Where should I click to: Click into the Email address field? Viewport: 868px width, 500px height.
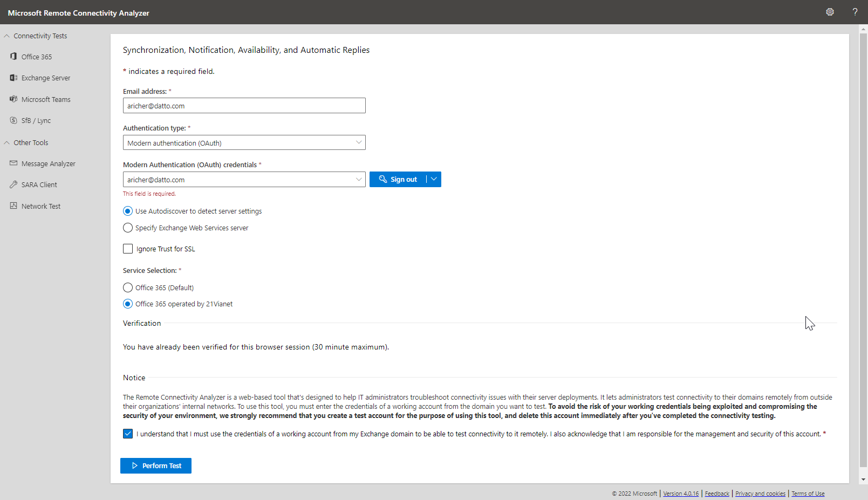click(x=244, y=106)
